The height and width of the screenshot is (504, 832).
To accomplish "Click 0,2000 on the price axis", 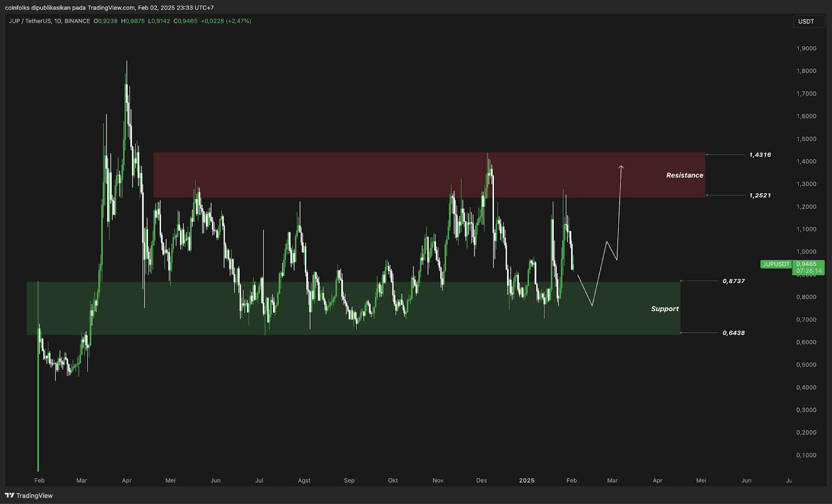I will pyautogui.click(x=807, y=433).
